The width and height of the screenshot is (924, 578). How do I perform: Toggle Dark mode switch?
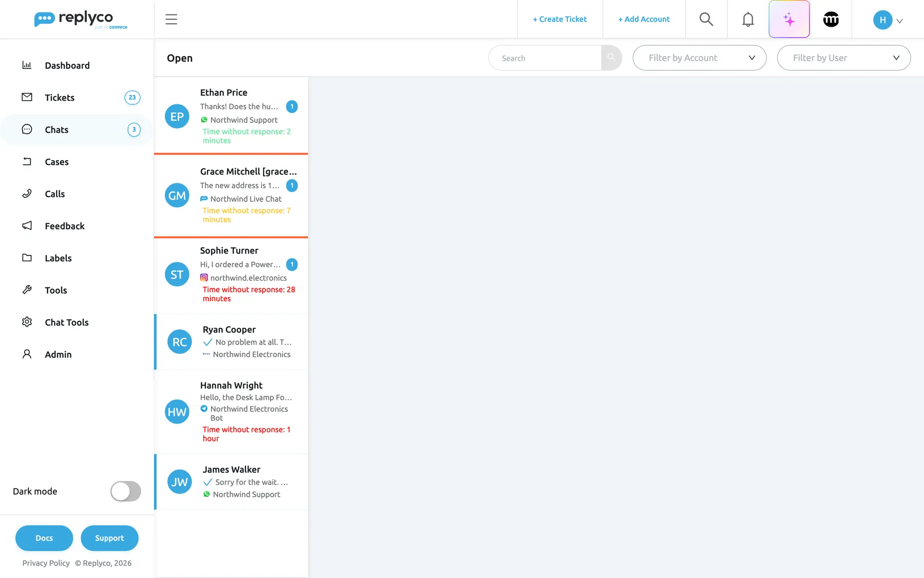126,491
